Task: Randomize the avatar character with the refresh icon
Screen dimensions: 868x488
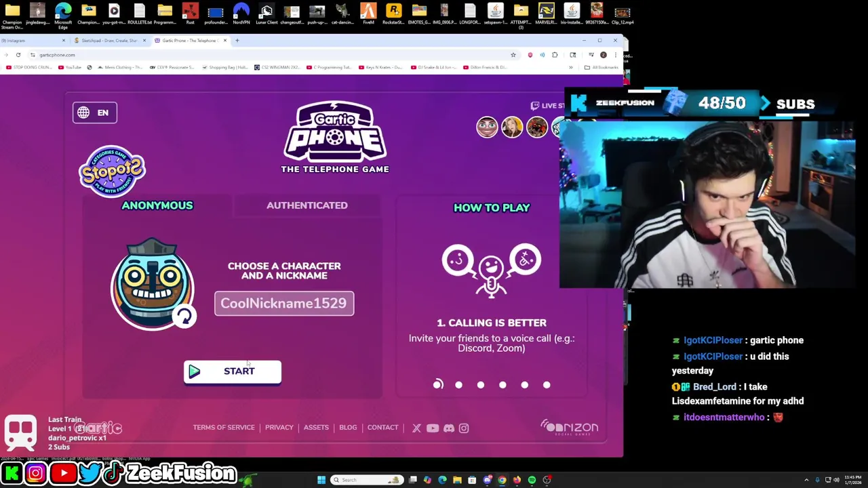Action: coord(184,317)
